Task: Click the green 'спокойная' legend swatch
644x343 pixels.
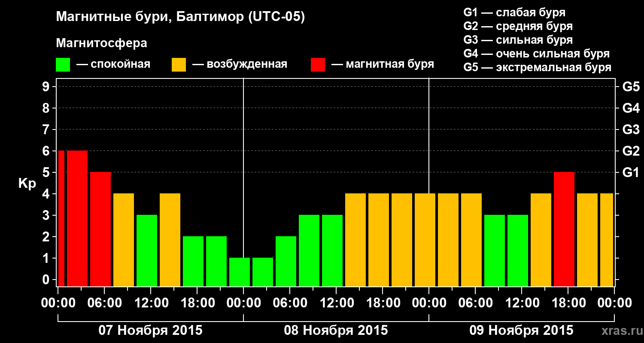Action: (x=63, y=65)
